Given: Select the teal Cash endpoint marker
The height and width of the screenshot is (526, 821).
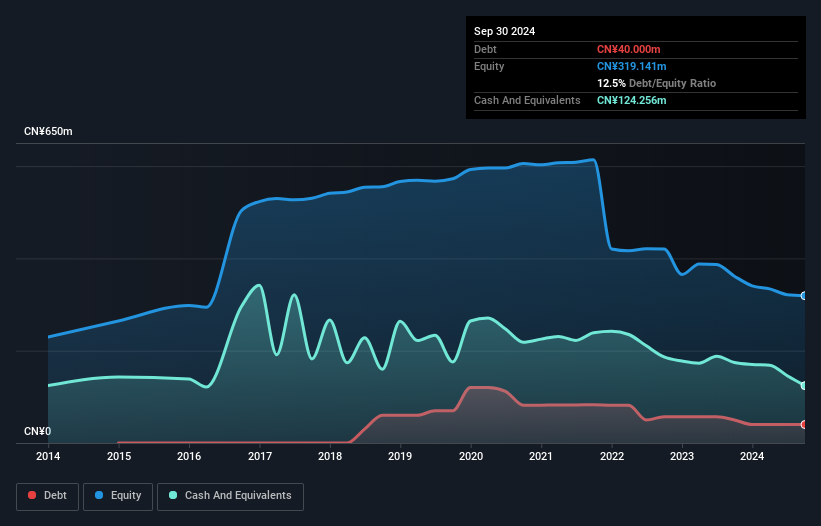Looking at the screenshot, I should 804,386.
